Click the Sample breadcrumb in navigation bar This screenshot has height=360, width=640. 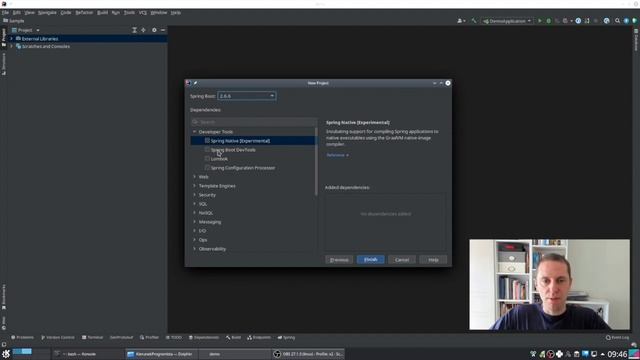13,21
